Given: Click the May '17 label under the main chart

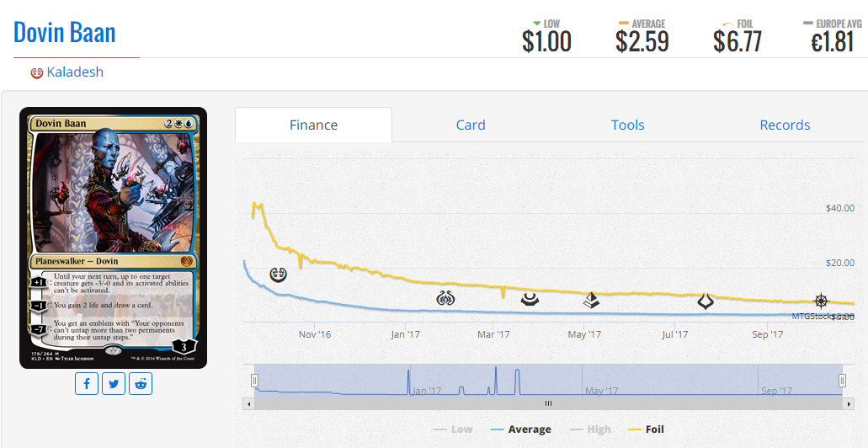Looking at the screenshot, I should tap(584, 334).
